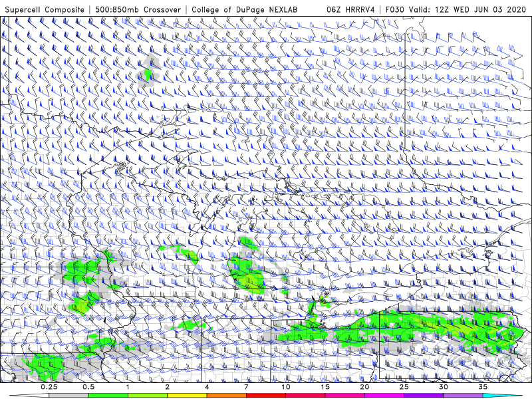Click the violet 25–30 color bar segment

tap(424, 396)
